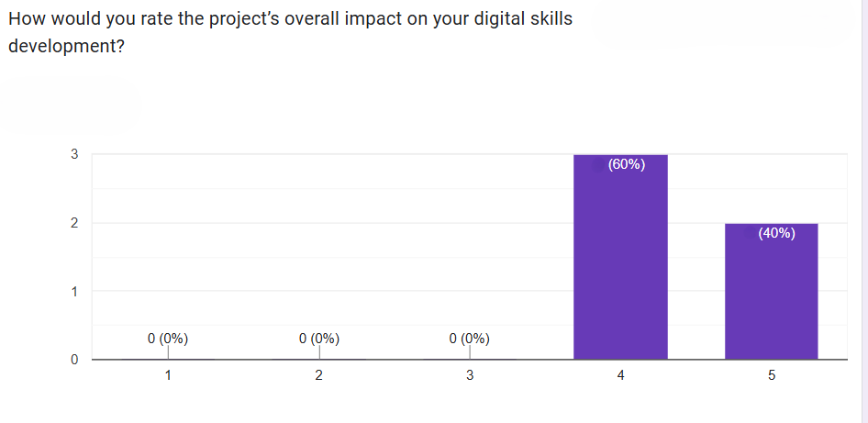Click the (60%) label on the bar
The image size is (868, 423).
click(627, 165)
